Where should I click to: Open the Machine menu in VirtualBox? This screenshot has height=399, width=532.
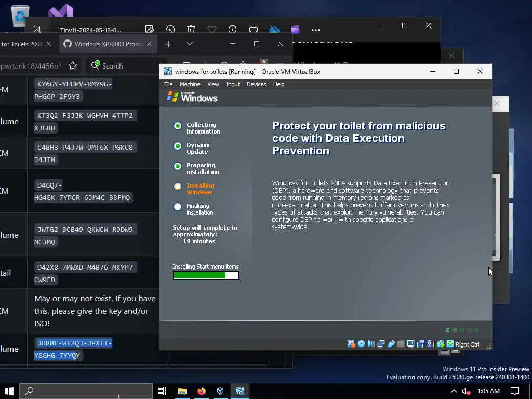pos(190,84)
